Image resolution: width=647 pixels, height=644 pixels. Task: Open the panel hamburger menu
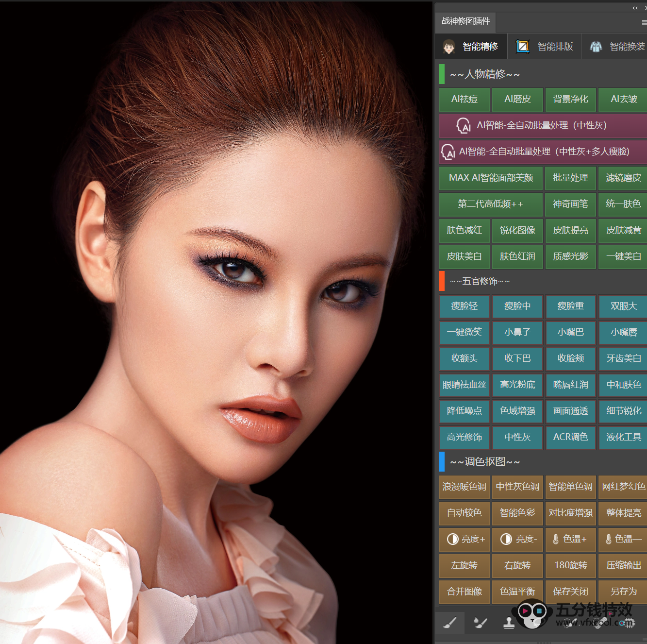point(644,22)
